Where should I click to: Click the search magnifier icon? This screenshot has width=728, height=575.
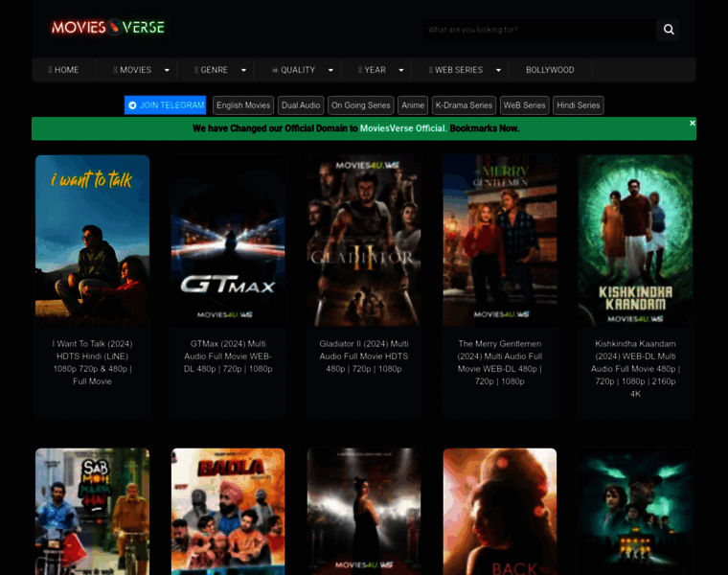[668, 30]
